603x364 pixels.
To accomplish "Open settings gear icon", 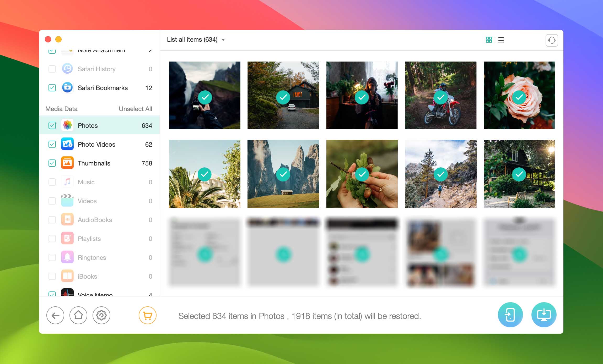I will click(101, 315).
